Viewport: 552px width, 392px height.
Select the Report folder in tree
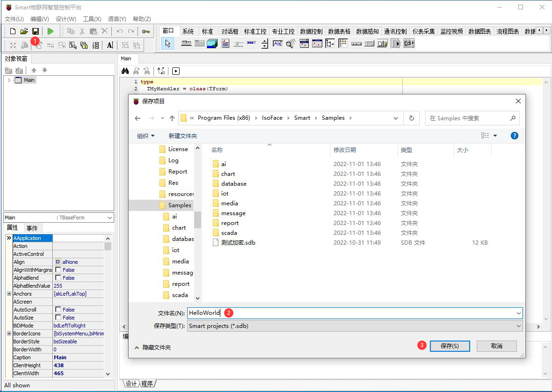pyautogui.click(x=173, y=172)
